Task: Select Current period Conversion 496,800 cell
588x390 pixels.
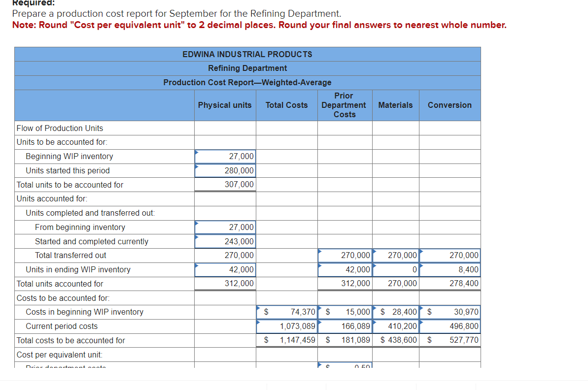Action: [x=450, y=326]
